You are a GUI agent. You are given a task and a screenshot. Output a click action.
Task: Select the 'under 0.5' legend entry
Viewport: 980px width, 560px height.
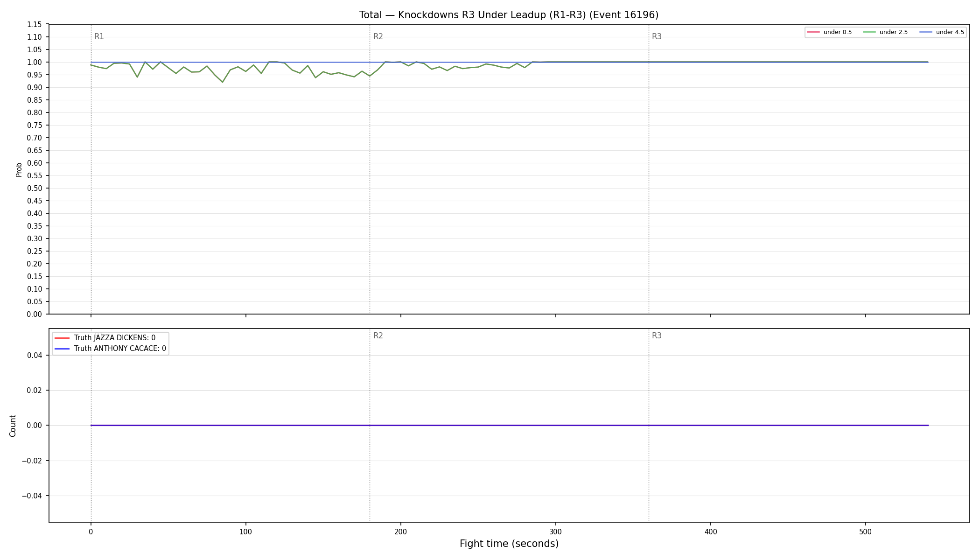click(830, 32)
